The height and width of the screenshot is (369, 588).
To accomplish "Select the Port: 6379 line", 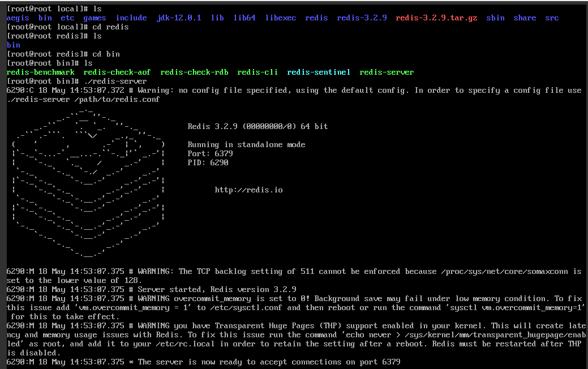I will [211, 153].
